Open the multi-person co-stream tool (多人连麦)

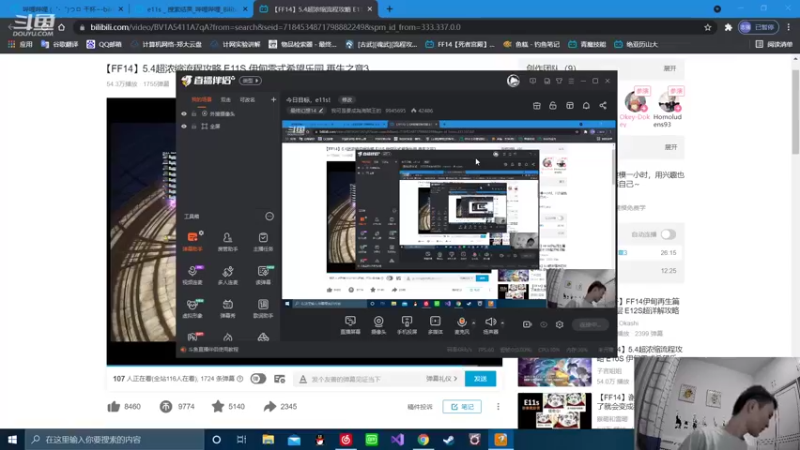point(228,274)
